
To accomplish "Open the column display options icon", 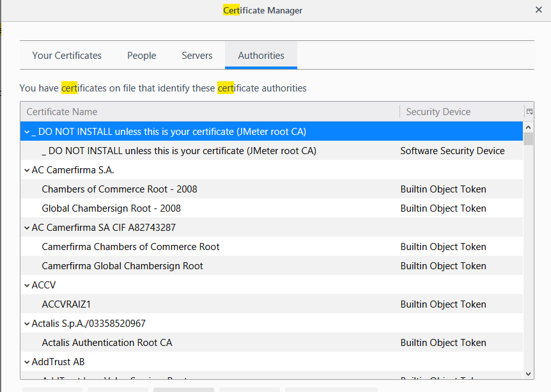I will pyautogui.click(x=529, y=111).
